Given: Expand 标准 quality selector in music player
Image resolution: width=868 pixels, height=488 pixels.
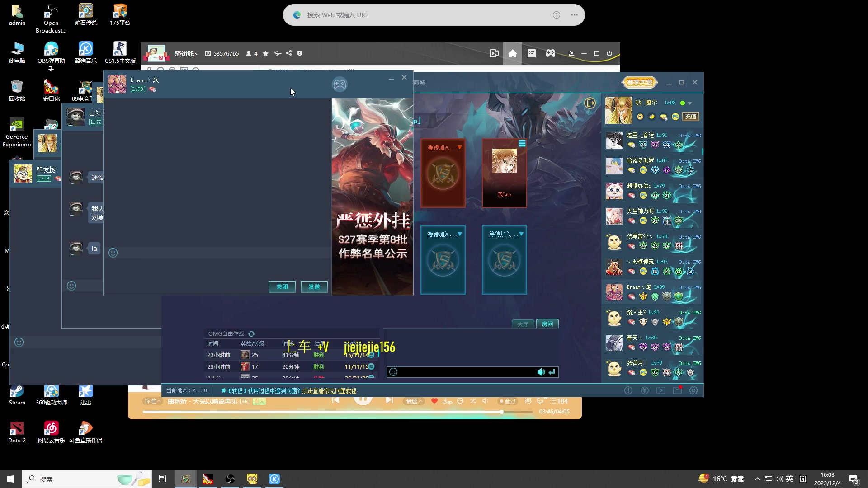Looking at the screenshot, I should (x=152, y=401).
